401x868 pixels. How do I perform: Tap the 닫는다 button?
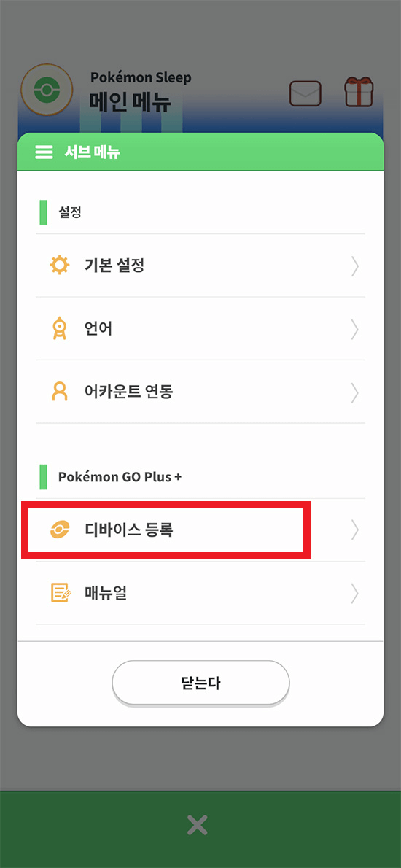[x=200, y=683]
